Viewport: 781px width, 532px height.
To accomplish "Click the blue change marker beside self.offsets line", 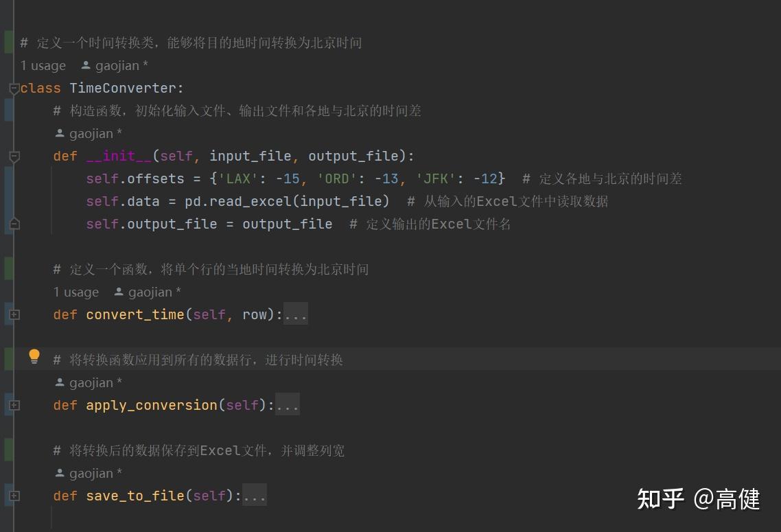I will click(x=7, y=178).
